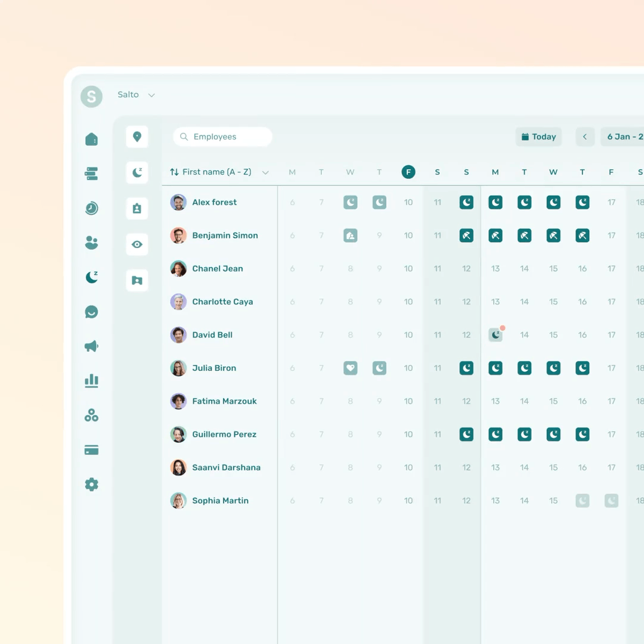This screenshot has width=644, height=644.
Task: Click the location pin filter icon
Action: (137, 137)
